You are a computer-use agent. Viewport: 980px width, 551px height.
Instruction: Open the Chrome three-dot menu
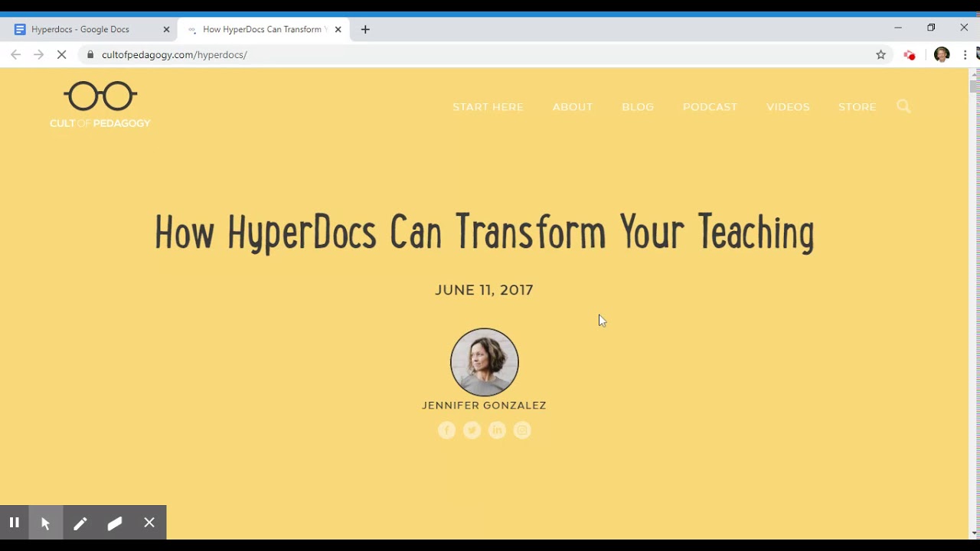click(965, 54)
